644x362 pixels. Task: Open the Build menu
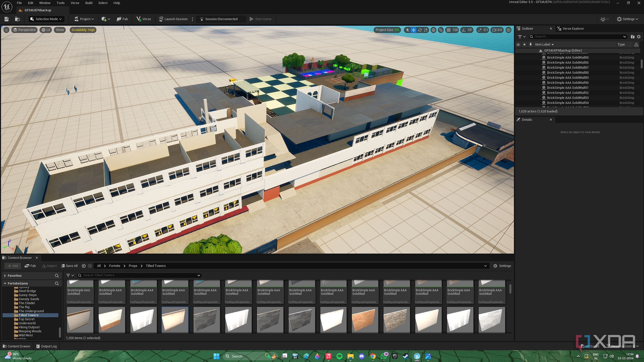pyautogui.click(x=89, y=3)
